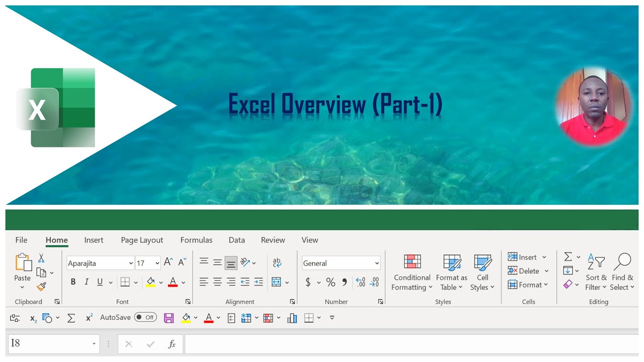Screen dimensions: 644x362
Task: Expand Merge & Center dropdown arrow
Action: 287,283
